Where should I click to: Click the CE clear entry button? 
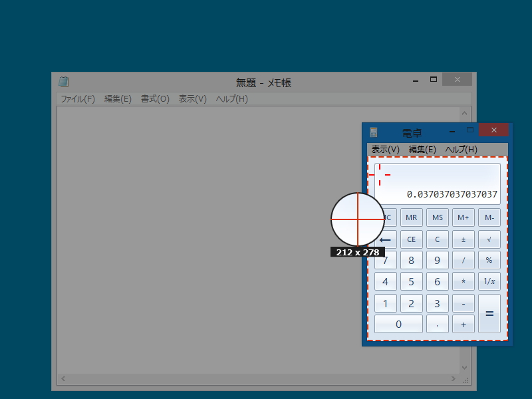tap(411, 239)
